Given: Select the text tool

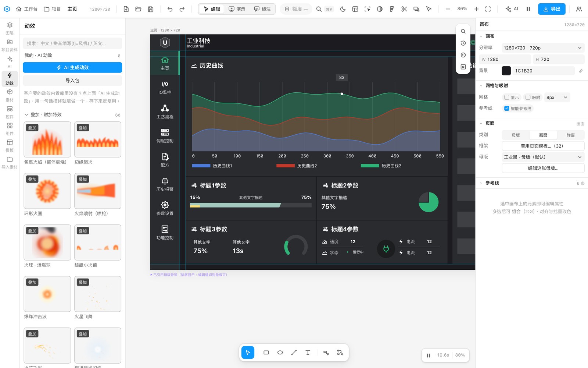Looking at the screenshot, I should point(308,353).
